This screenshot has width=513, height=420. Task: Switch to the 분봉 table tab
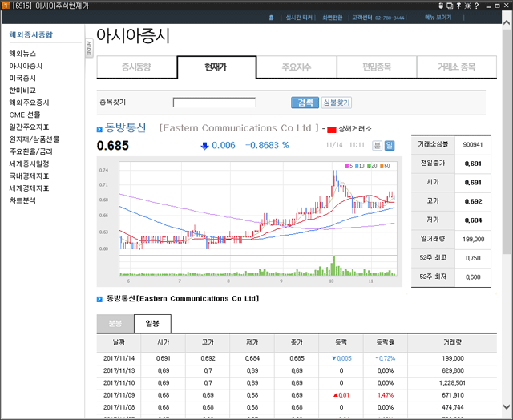(x=115, y=324)
